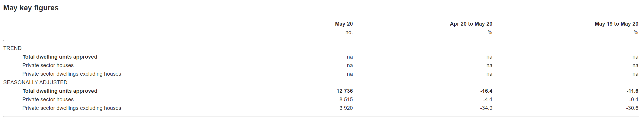Click the "no." unit label under May 20
The width and height of the screenshot is (644, 121).
click(x=349, y=32)
